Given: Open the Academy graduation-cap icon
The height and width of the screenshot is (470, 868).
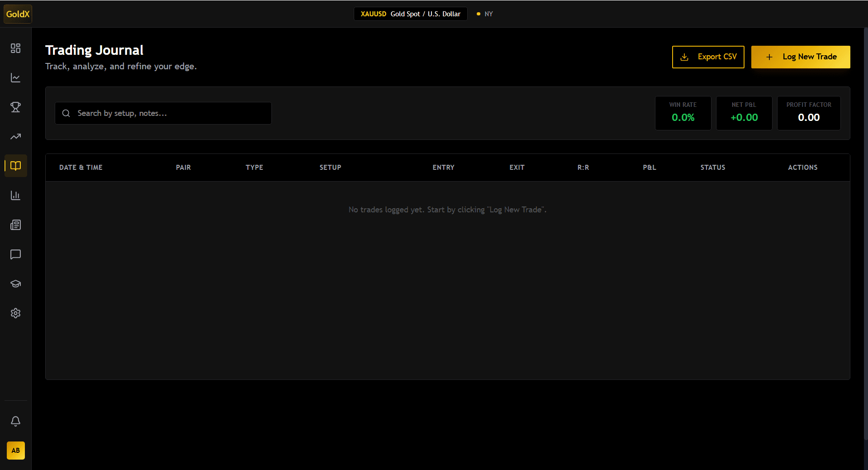Looking at the screenshot, I should click(x=15, y=283).
